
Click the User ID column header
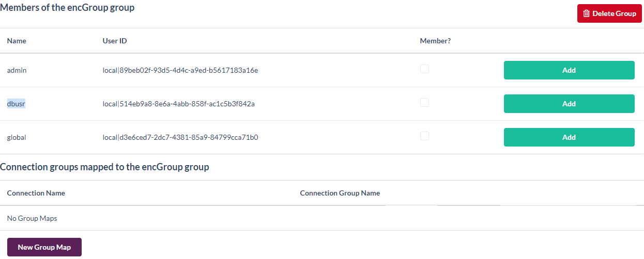point(115,41)
